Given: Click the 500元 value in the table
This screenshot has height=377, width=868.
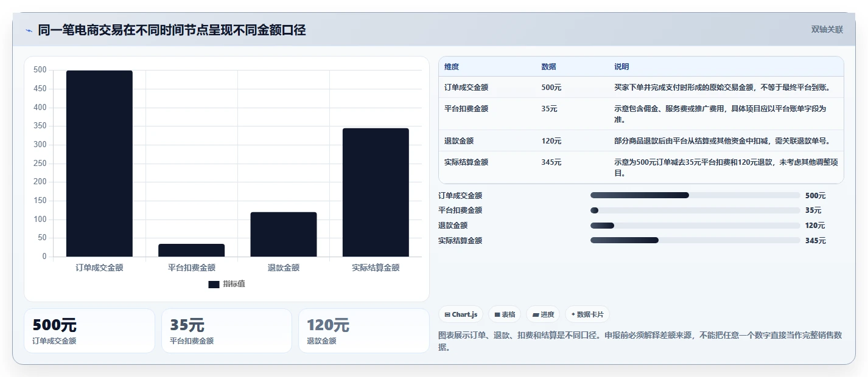Looking at the screenshot, I should click(x=551, y=88).
